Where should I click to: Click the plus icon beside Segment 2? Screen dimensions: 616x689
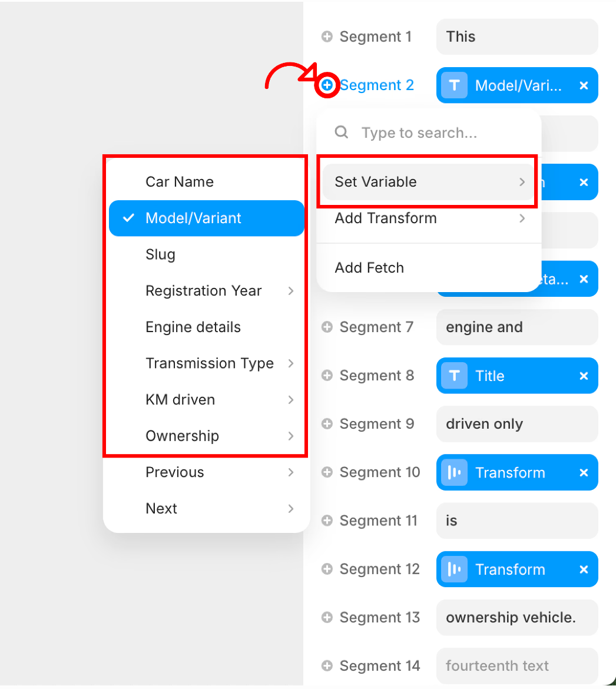(x=327, y=85)
